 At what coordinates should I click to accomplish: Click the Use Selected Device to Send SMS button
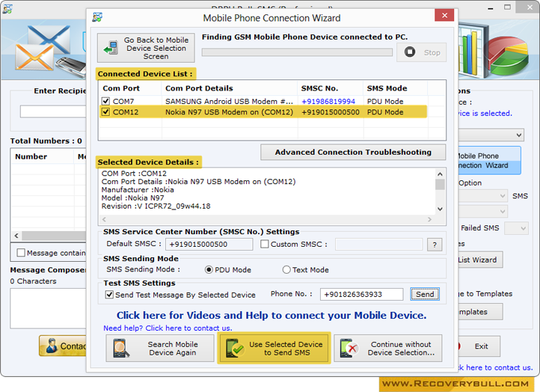pyautogui.click(x=274, y=349)
